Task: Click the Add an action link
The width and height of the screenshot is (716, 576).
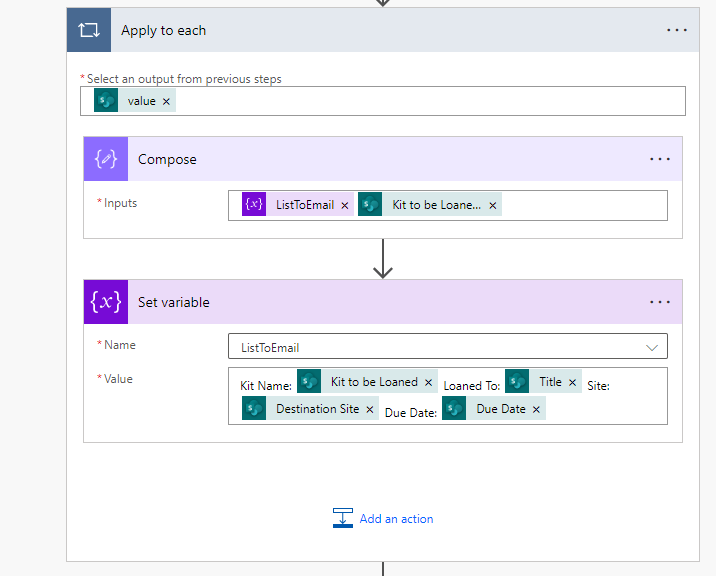Action: (396, 519)
